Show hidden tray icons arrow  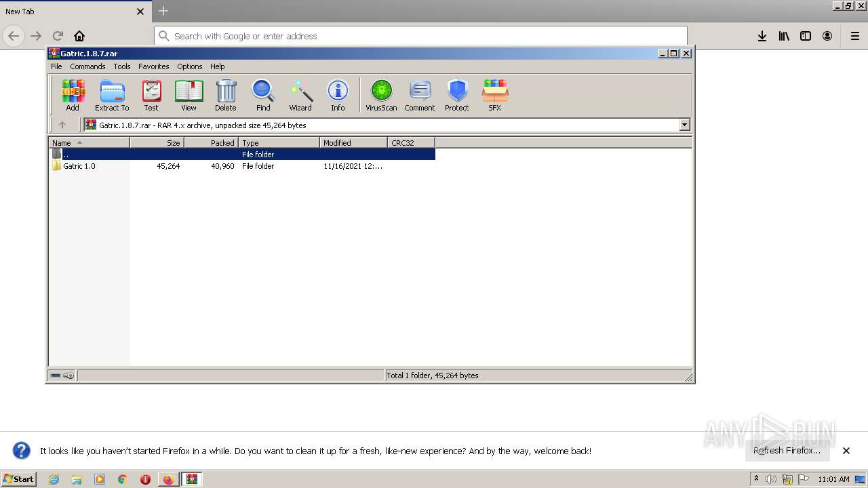(756, 479)
